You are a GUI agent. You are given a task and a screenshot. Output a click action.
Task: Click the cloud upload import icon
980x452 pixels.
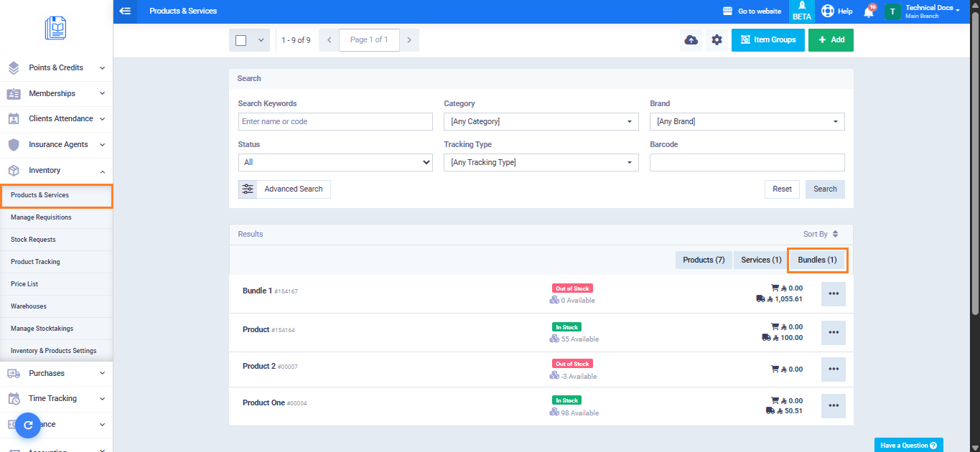[x=691, y=40]
